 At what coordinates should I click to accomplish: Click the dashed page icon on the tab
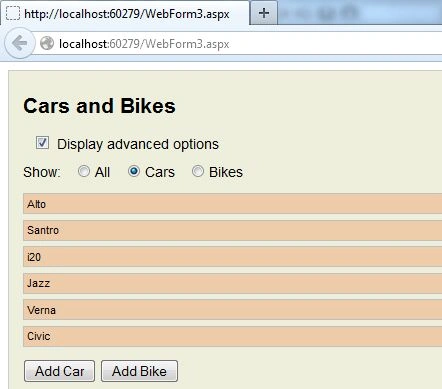(x=13, y=13)
